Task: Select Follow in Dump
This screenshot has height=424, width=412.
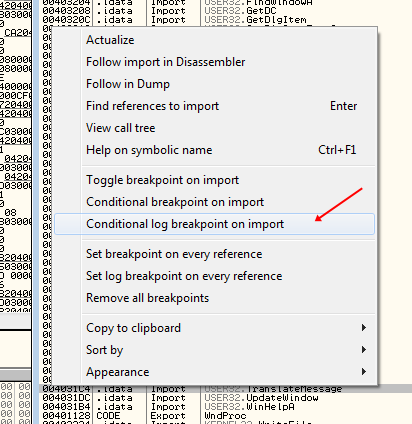Action: 215,84
